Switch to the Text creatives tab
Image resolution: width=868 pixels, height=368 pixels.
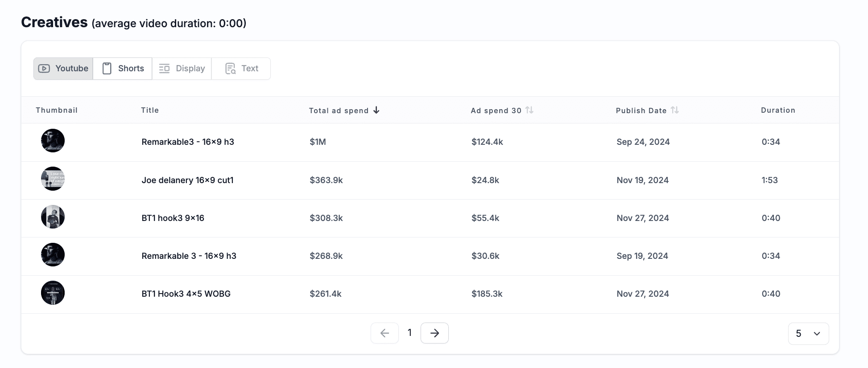click(241, 69)
